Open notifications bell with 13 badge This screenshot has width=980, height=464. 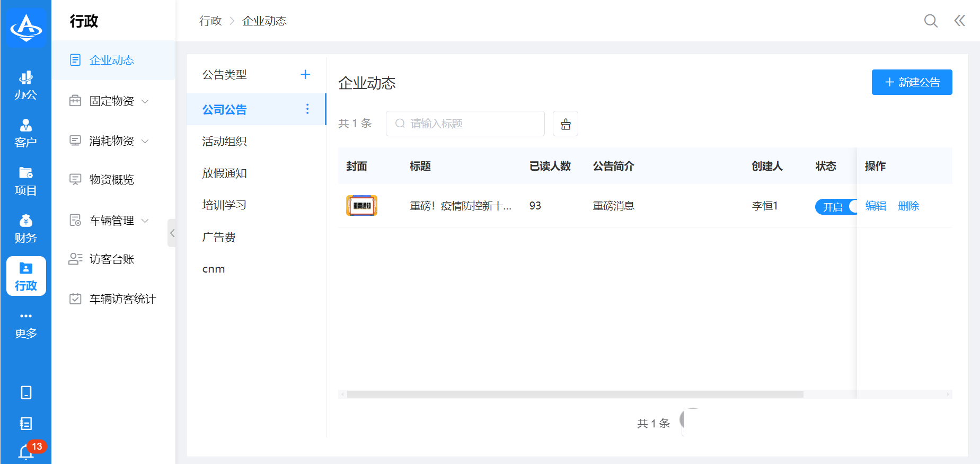pyautogui.click(x=26, y=451)
